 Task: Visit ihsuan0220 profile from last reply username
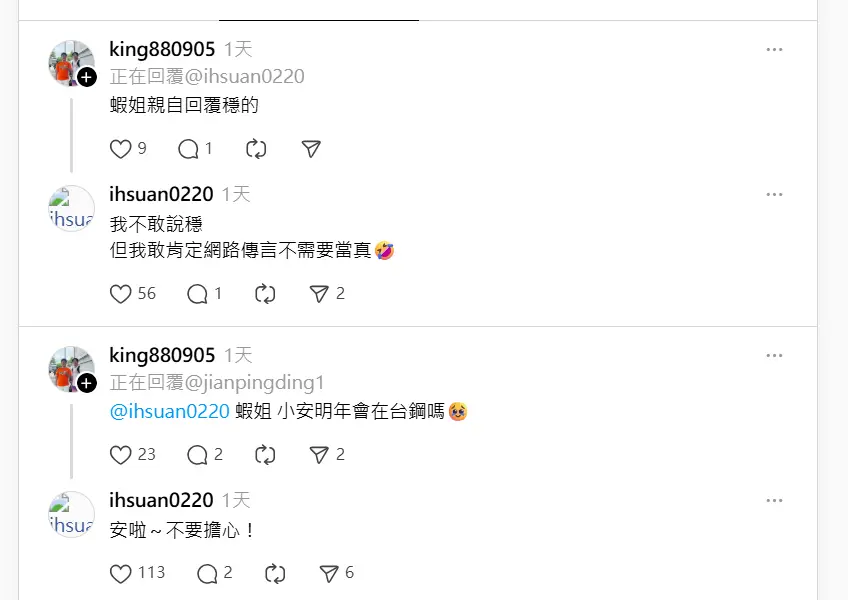tap(161, 500)
